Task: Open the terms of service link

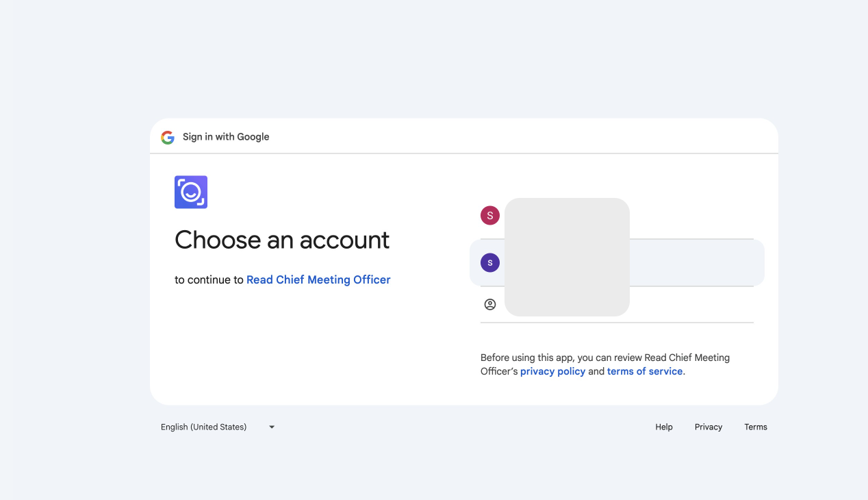Action: [645, 371]
